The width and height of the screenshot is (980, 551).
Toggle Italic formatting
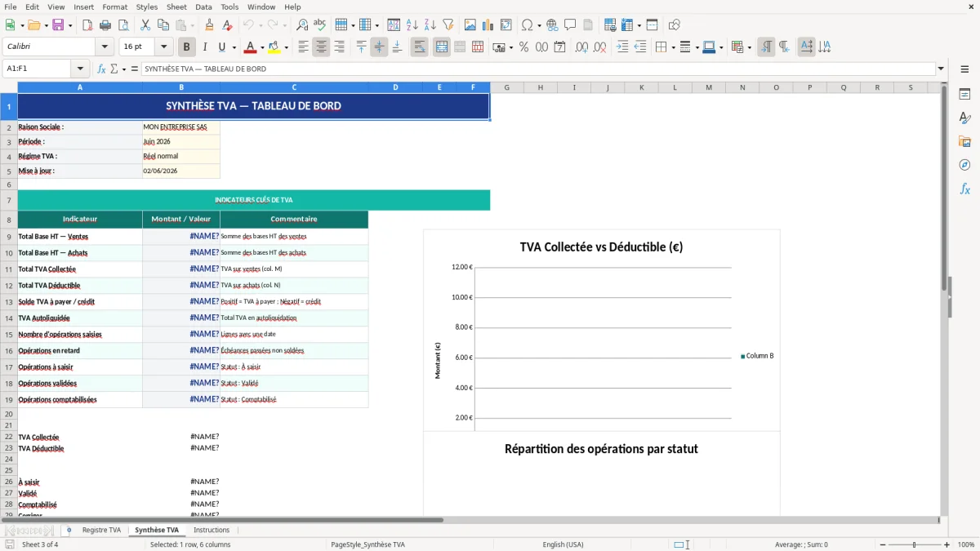point(204,47)
